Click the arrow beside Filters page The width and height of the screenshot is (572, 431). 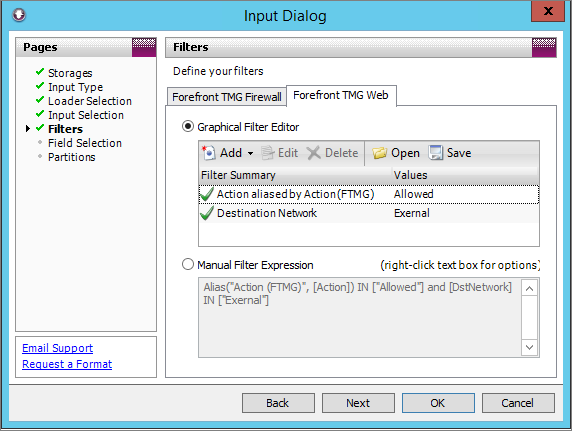(28, 128)
